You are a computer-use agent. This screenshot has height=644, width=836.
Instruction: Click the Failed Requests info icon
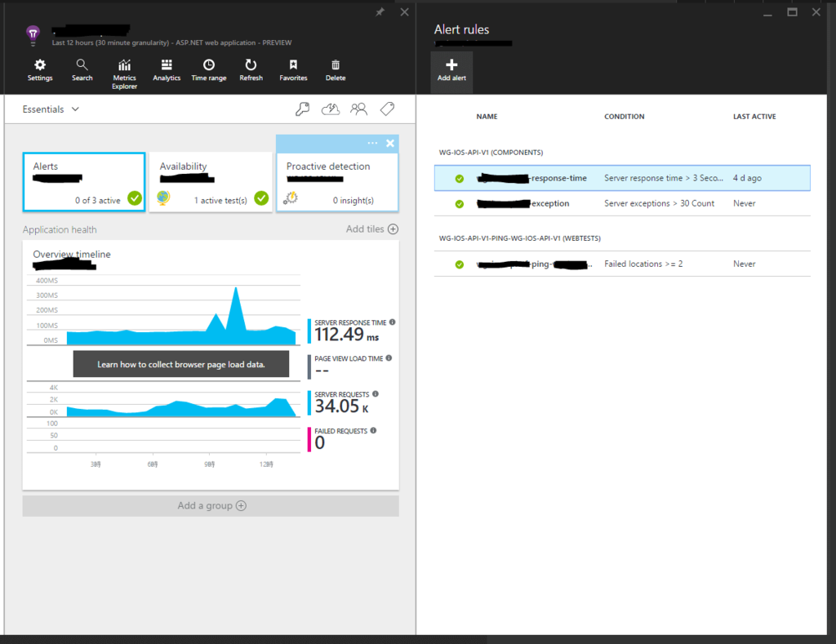click(373, 430)
